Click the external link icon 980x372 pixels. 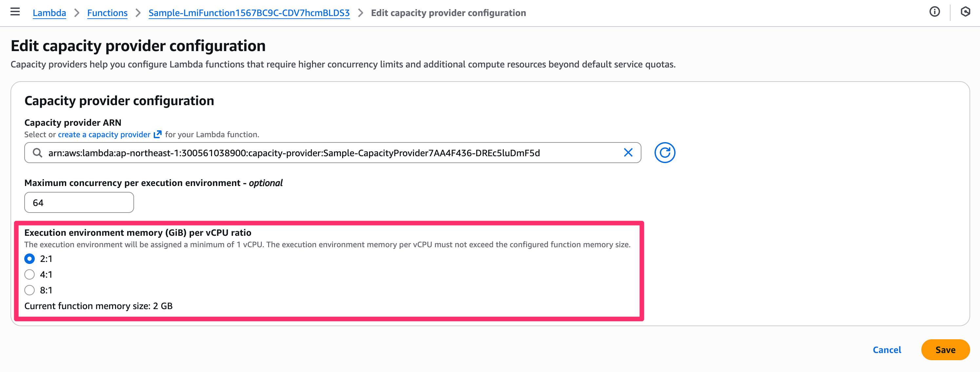pos(158,135)
